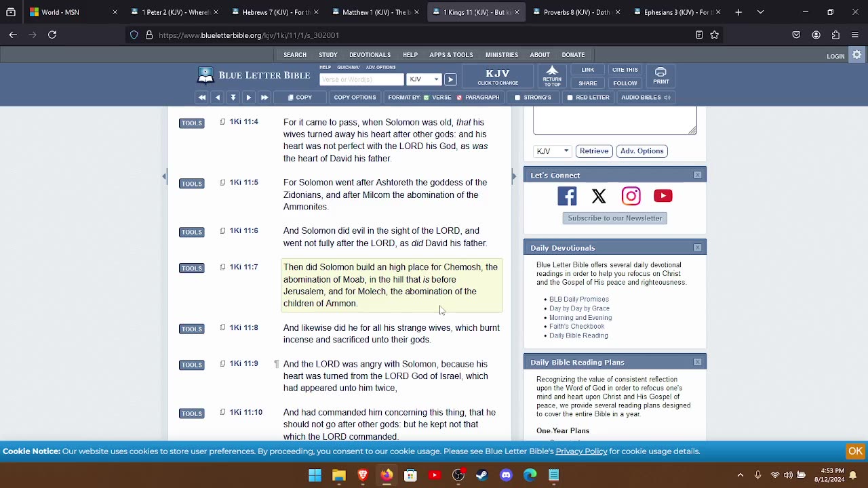Switch to the Hebrews 7 (KJV) tab
Image resolution: width=868 pixels, height=488 pixels.
point(277,12)
